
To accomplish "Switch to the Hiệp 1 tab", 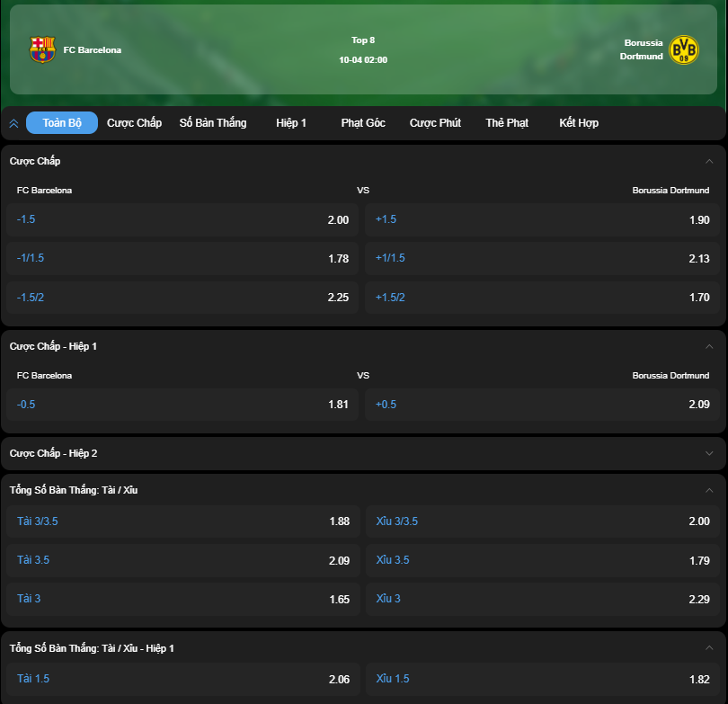I will point(291,122).
